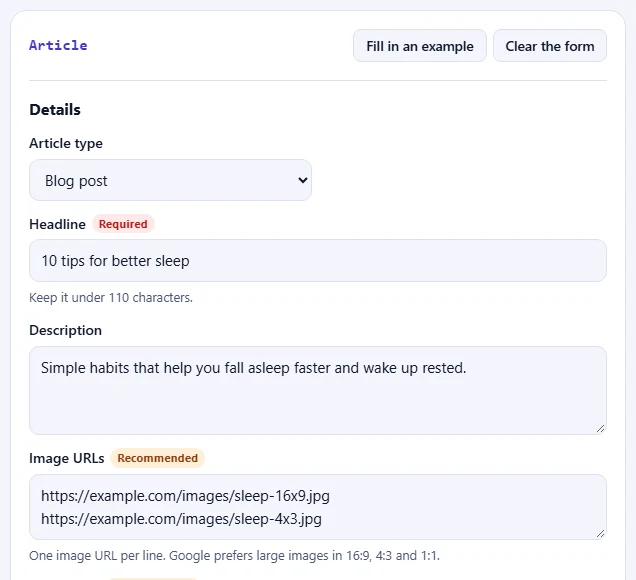Click the sleep-4x3.jpg URL line
Screen dimensions: 636x580
pos(181,519)
